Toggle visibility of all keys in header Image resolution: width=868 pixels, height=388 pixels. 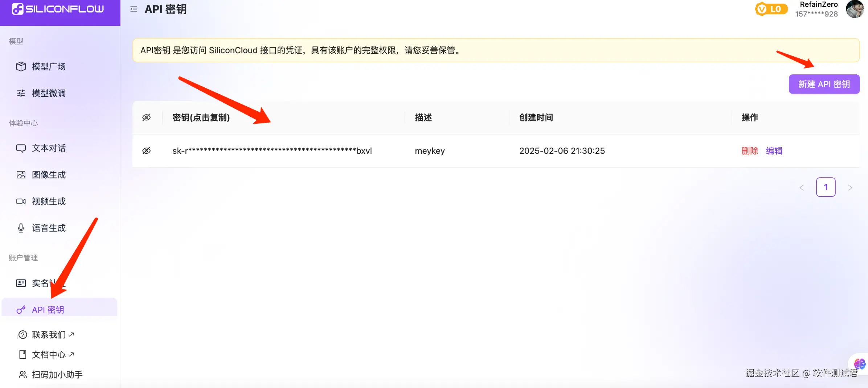pyautogui.click(x=147, y=117)
